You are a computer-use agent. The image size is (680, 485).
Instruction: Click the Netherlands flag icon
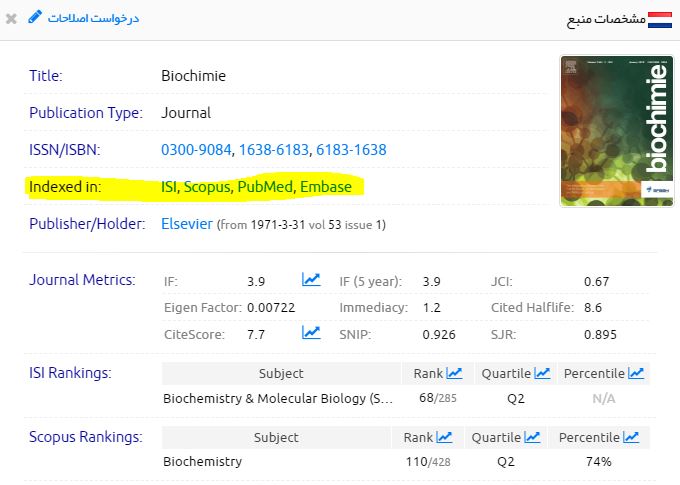pos(660,19)
